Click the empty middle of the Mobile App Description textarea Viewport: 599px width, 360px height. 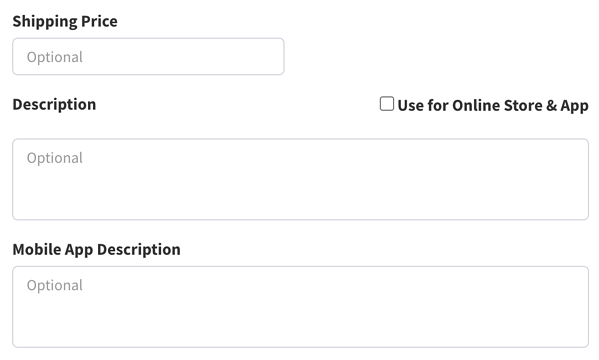[300, 307]
